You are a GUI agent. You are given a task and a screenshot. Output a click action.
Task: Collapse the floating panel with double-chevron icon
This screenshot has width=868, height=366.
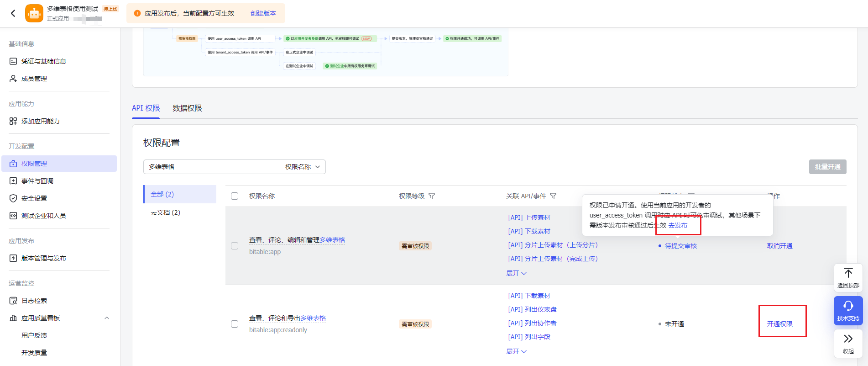pyautogui.click(x=848, y=343)
